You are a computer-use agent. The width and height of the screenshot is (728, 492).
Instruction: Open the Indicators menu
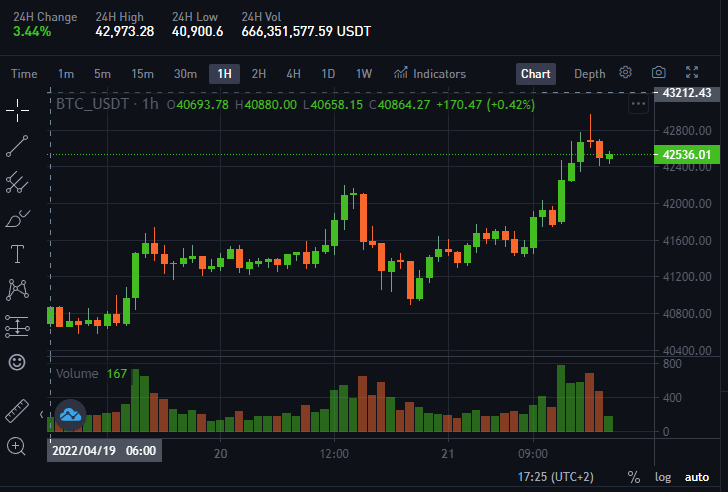(430, 74)
